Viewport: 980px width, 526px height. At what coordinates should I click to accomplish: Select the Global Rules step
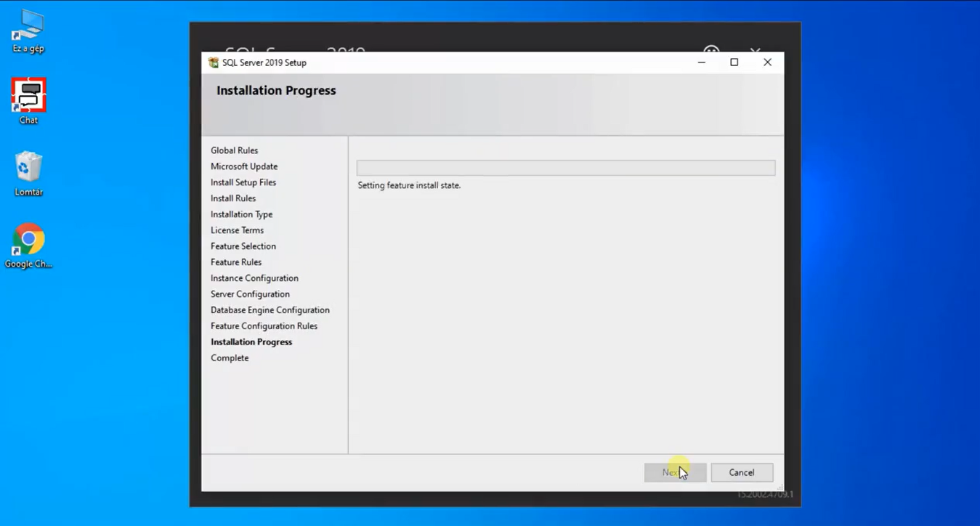point(234,150)
